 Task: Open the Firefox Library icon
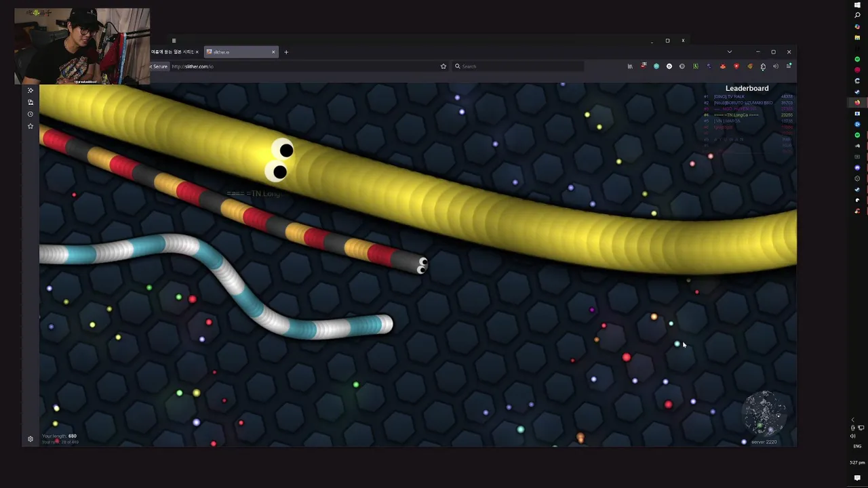[x=630, y=66]
